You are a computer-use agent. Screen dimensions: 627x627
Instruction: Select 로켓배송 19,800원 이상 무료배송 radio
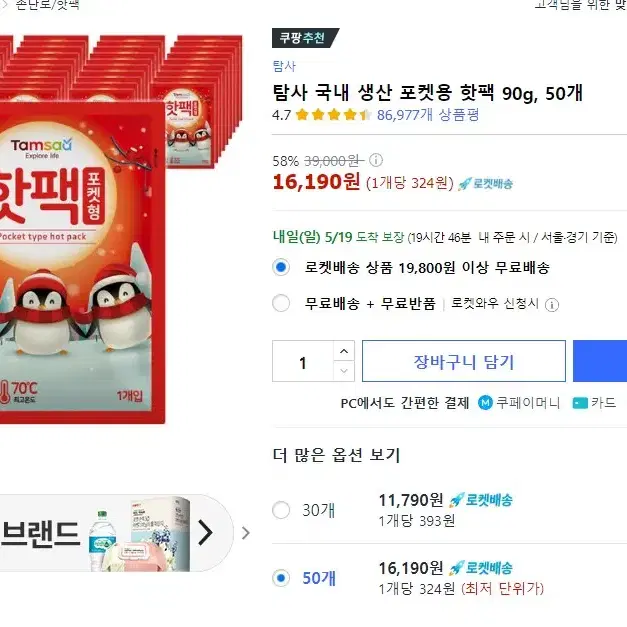pyautogui.click(x=281, y=267)
